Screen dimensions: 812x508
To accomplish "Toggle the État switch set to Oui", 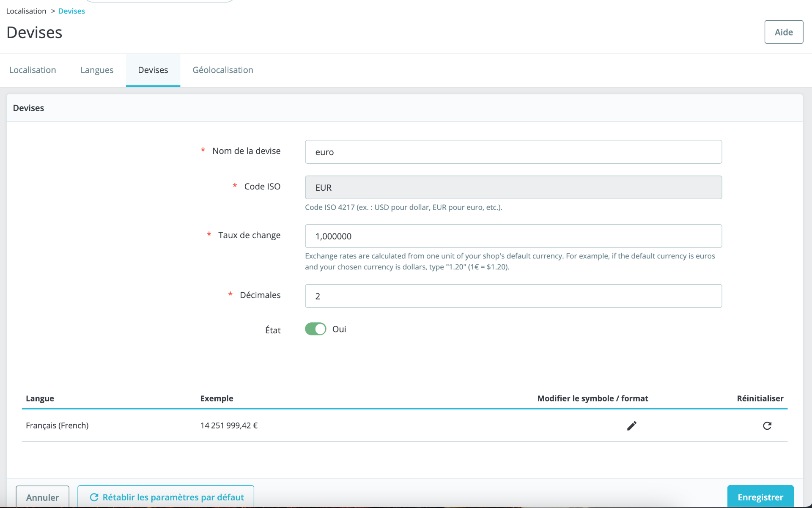I will click(315, 329).
